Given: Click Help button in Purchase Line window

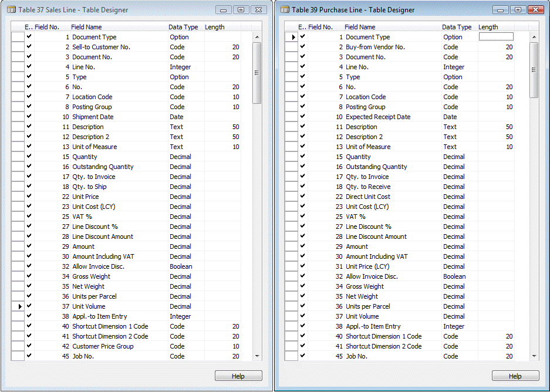Looking at the screenshot, I should [x=515, y=376].
